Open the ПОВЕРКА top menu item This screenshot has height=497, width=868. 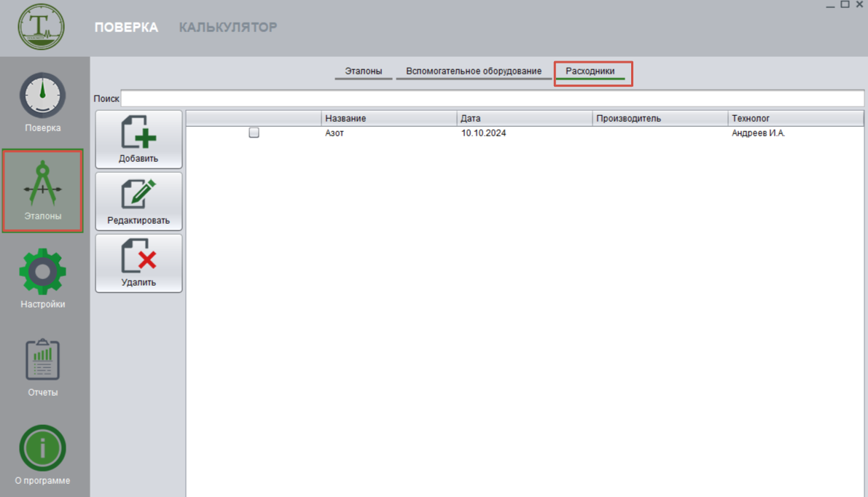[x=126, y=28]
